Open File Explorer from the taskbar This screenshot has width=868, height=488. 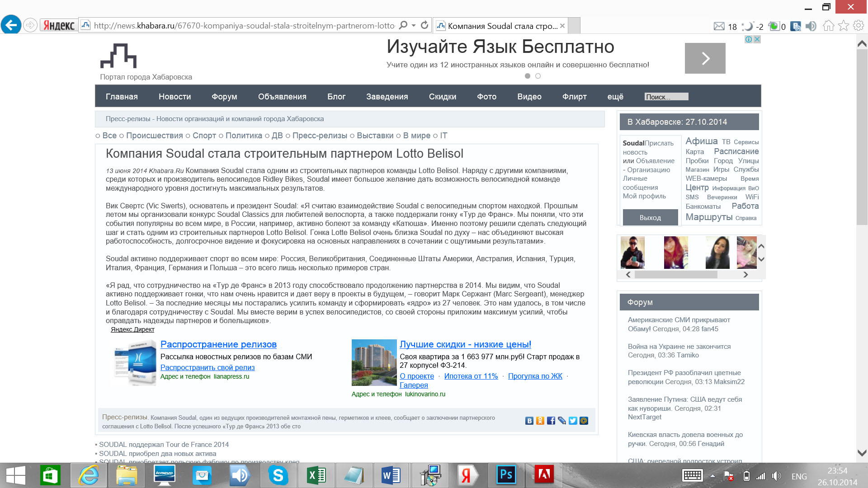coord(127,475)
